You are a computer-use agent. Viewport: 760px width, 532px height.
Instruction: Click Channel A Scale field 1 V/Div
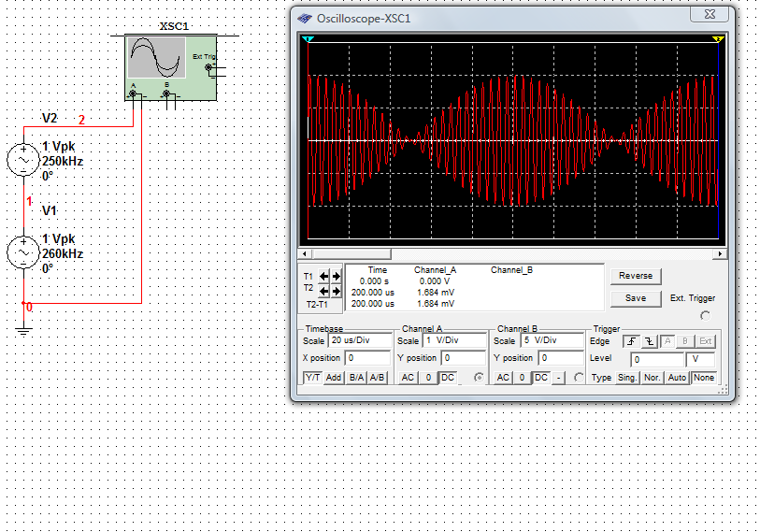coord(454,340)
